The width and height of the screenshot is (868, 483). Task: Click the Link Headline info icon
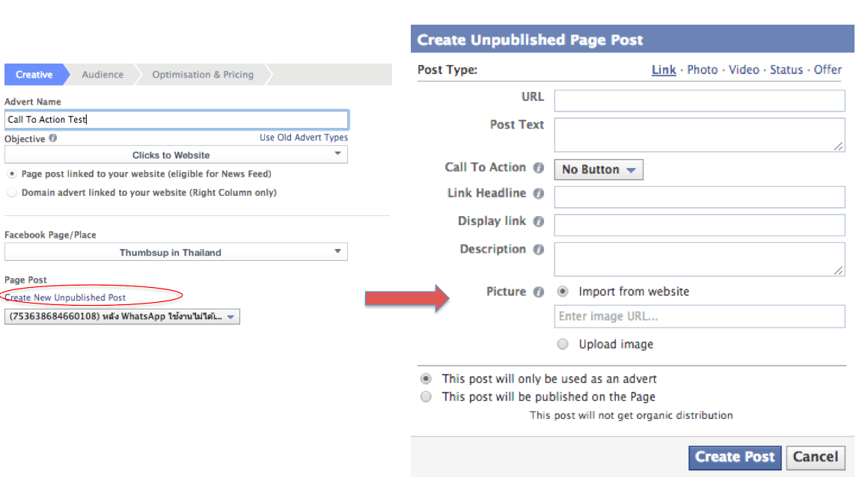[x=538, y=194]
